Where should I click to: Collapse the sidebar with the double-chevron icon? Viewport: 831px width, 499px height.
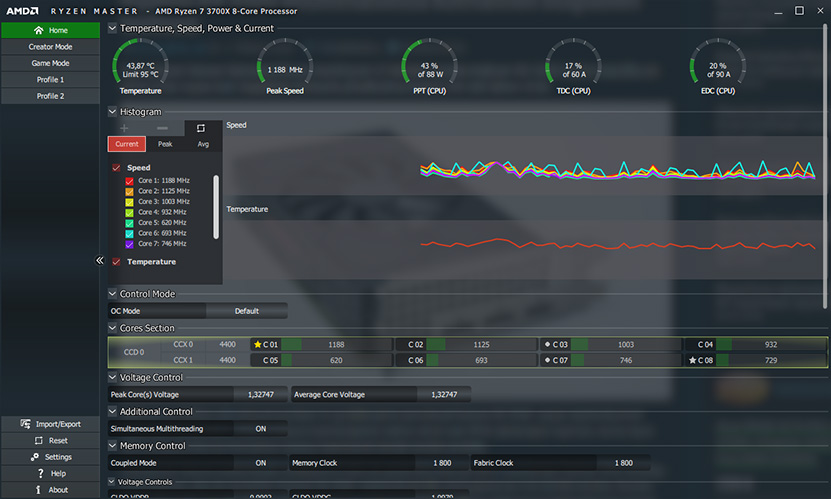click(100, 260)
